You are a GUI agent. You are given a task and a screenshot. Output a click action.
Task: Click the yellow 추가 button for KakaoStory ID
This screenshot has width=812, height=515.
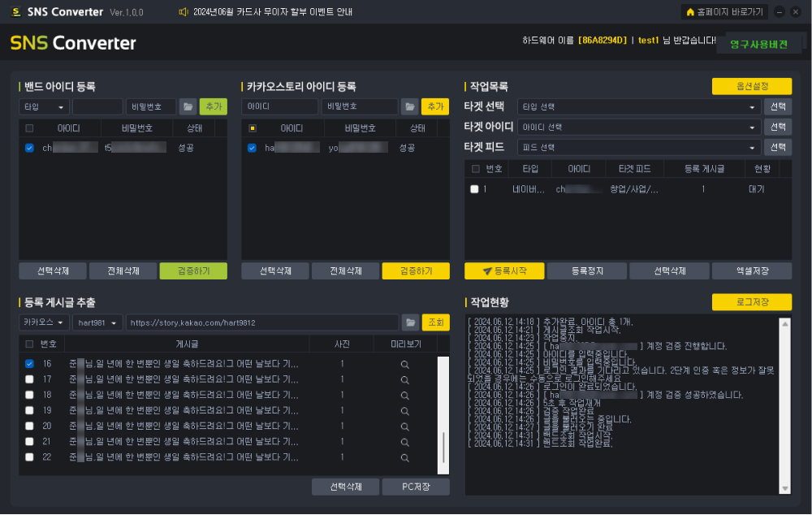pyautogui.click(x=435, y=106)
